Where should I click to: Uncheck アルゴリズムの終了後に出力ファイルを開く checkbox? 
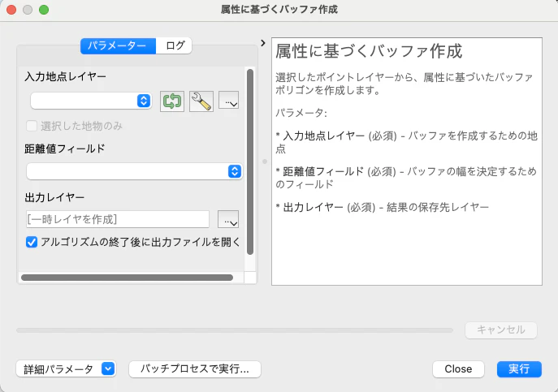coord(32,242)
